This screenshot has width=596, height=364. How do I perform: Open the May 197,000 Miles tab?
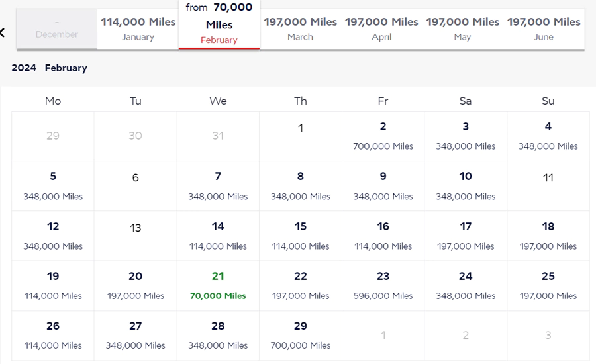tap(462, 29)
